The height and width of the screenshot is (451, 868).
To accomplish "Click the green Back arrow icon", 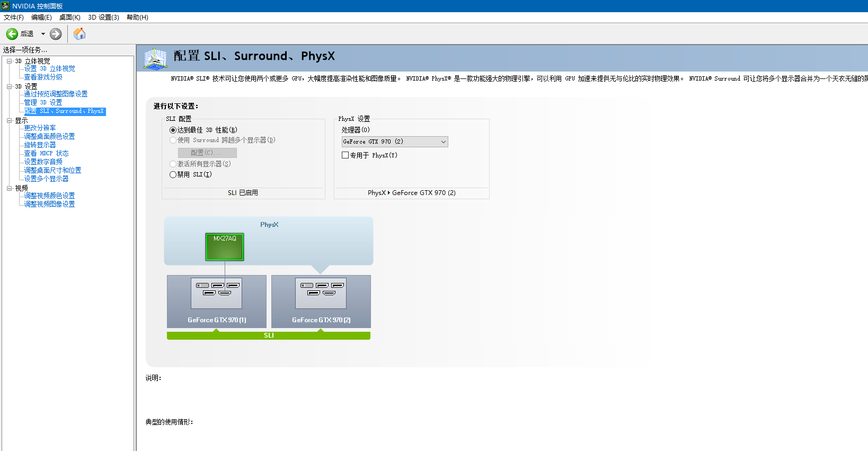I will tap(12, 34).
